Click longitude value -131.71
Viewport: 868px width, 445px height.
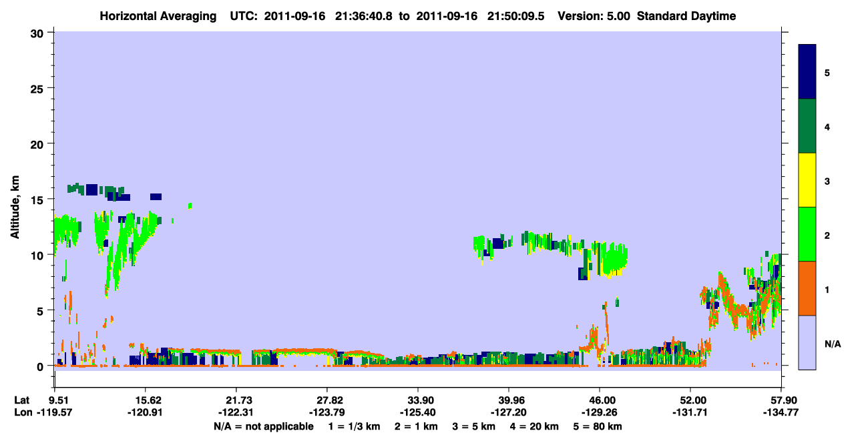(x=690, y=412)
